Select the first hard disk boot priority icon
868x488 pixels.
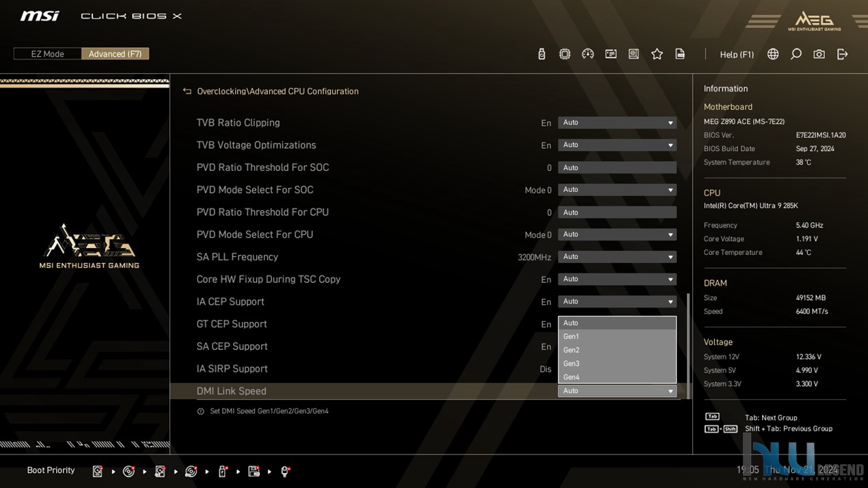click(x=98, y=471)
